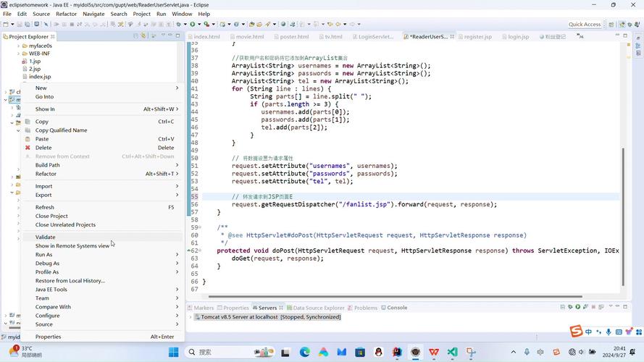Click the Java EE perspective icon
The height and width of the screenshot is (362, 644).
pyautogui.click(x=622, y=24)
